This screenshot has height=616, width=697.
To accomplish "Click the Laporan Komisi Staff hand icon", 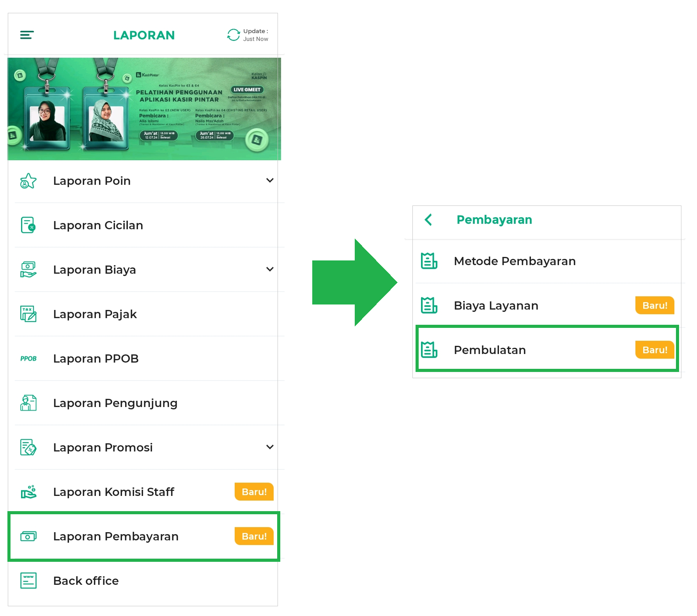I will [28, 492].
